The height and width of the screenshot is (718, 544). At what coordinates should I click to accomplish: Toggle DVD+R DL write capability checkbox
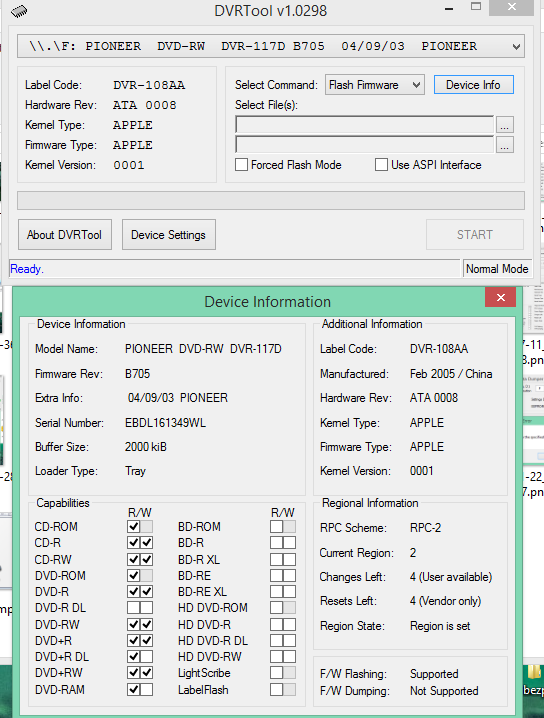147,657
